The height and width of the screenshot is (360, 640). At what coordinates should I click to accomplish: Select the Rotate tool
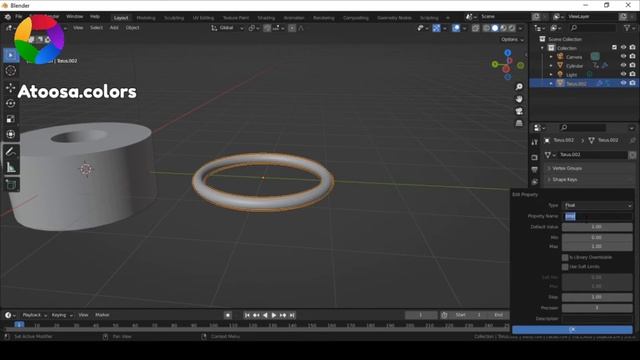(11, 103)
